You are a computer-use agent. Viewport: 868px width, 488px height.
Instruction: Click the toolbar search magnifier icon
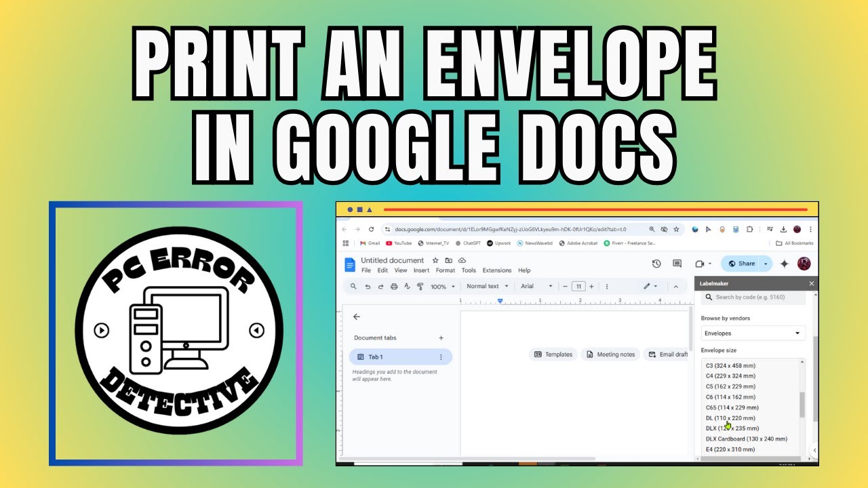click(x=353, y=287)
